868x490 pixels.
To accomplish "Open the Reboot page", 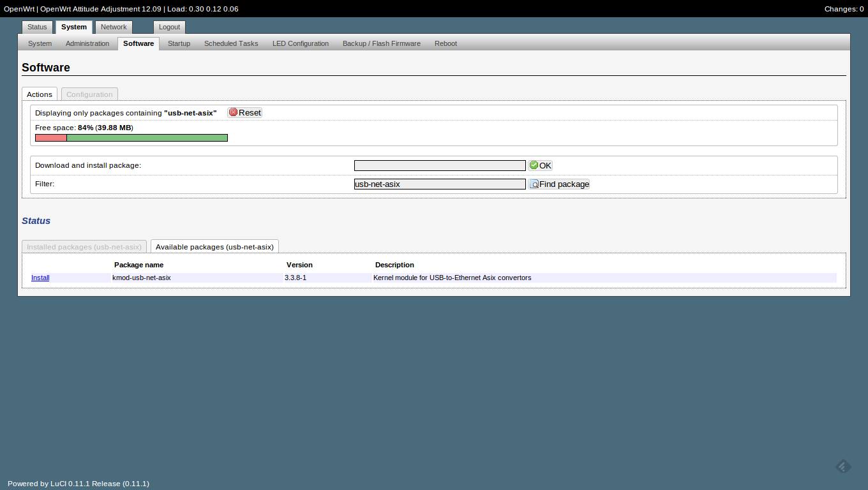I will pyautogui.click(x=445, y=43).
